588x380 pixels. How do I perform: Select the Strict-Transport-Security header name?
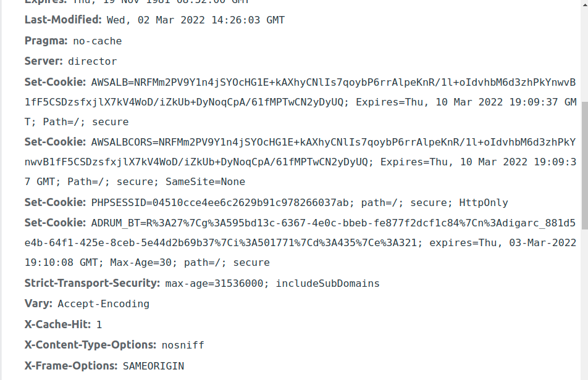pos(92,283)
